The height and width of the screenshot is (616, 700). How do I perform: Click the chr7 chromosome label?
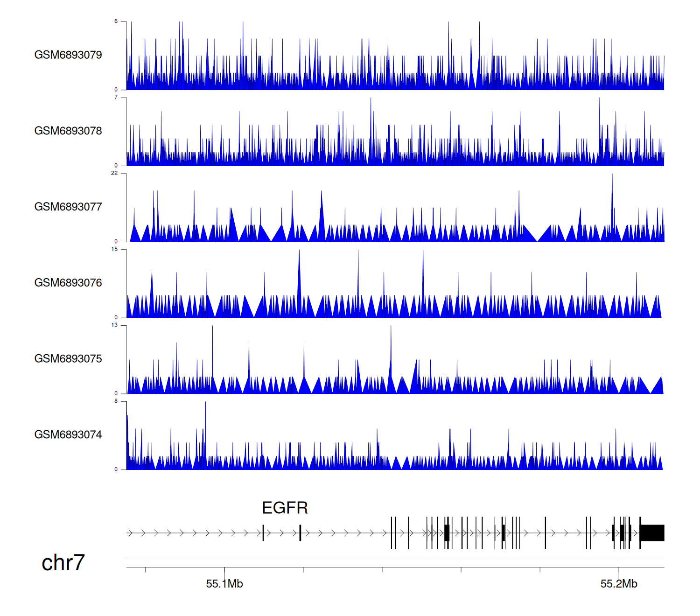[x=63, y=563]
